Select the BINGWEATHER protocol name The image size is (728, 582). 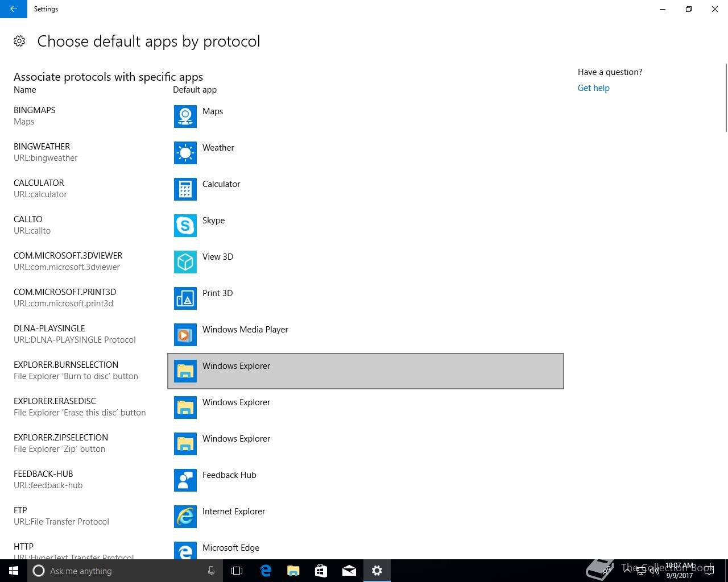(42, 147)
